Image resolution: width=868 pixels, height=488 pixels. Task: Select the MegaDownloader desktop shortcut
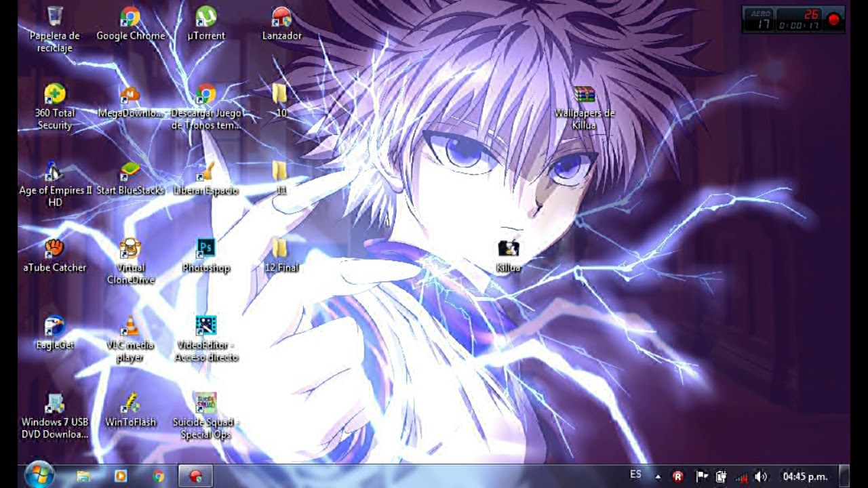(130, 101)
